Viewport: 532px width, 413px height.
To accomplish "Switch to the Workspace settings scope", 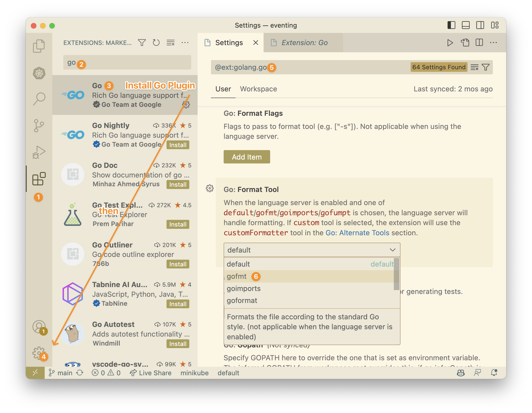I will point(258,89).
